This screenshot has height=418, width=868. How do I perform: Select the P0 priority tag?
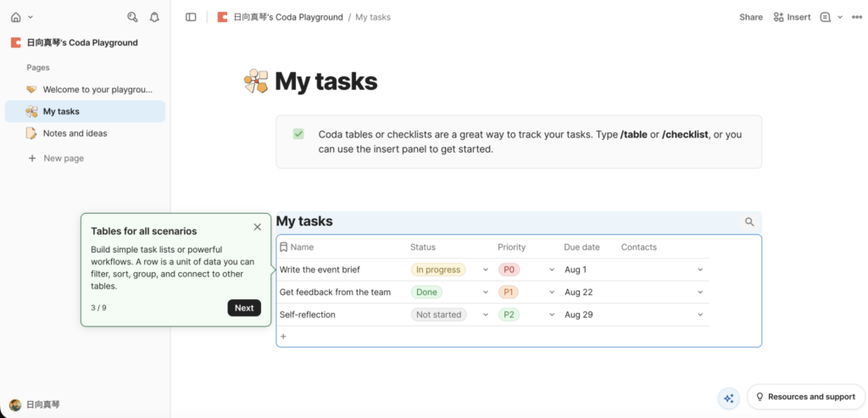[509, 270]
